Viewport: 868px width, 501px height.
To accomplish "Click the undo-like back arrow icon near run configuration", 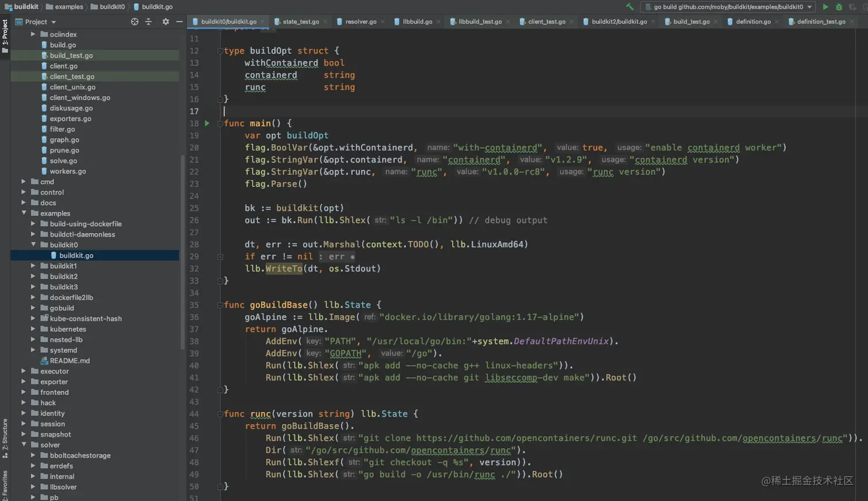I will click(630, 7).
